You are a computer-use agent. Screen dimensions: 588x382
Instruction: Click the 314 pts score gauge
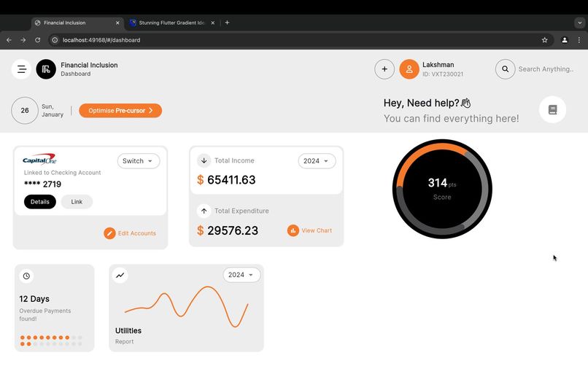click(x=442, y=189)
